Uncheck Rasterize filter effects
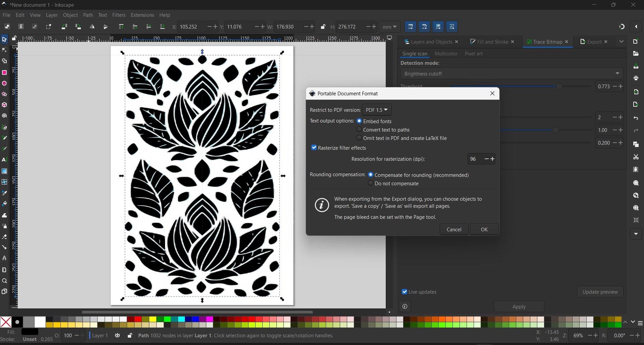This screenshot has height=345, width=644. [314, 148]
